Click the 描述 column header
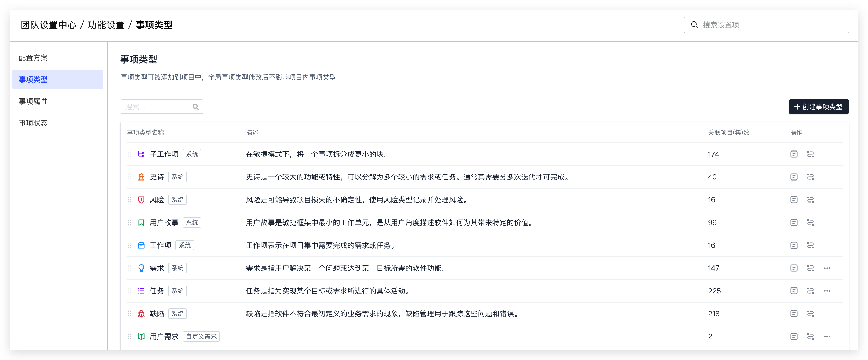Image resolution: width=868 pixels, height=360 pixels. coord(252,132)
